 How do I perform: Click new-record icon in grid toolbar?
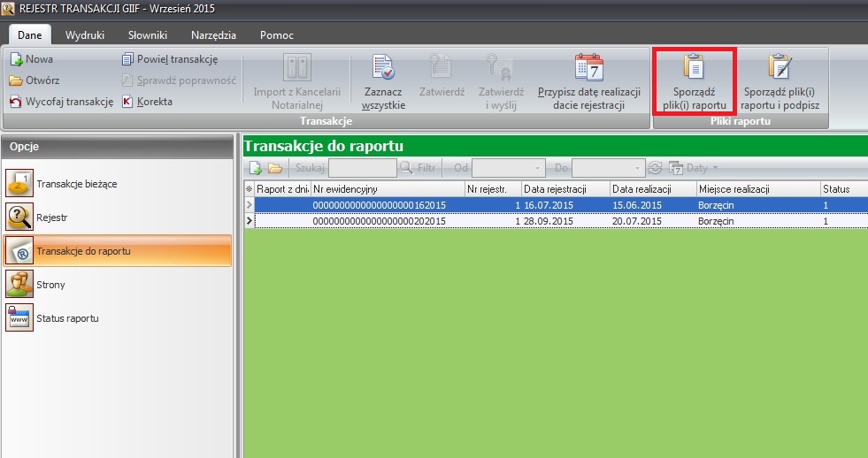click(x=255, y=168)
